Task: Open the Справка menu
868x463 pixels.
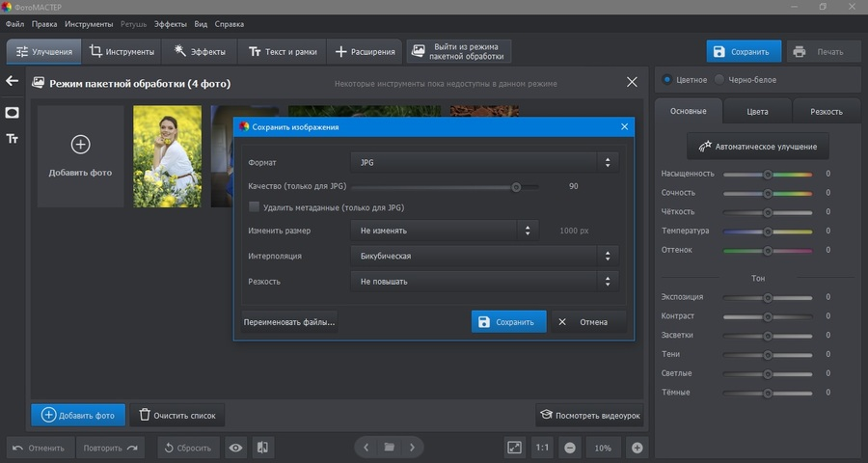Action: [x=230, y=24]
